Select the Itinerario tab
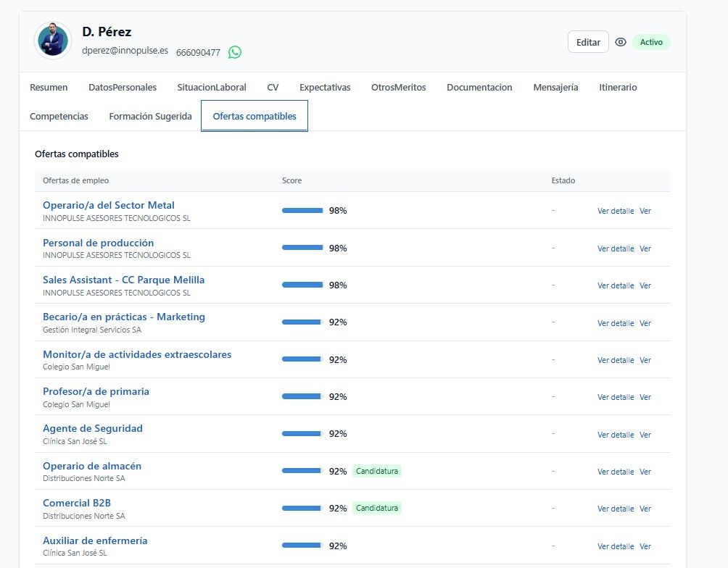The height and width of the screenshot is (568, 728). pos(618,87)
